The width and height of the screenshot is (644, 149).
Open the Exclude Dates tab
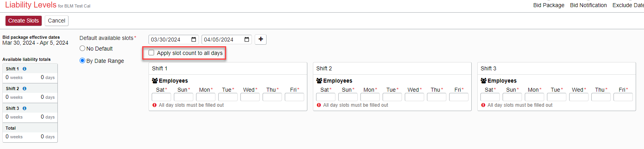[628, 5]
